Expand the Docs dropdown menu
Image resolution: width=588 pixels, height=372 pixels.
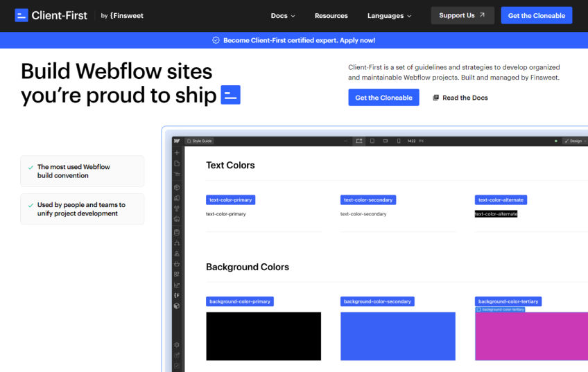point(283,16)
